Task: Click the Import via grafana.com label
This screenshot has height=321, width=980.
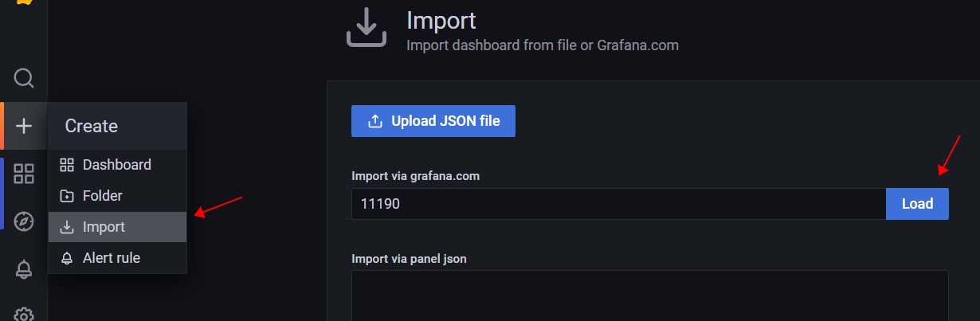Action: coord(415,177)
